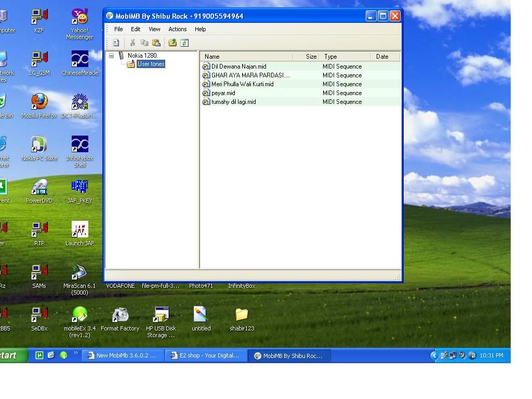Sort files by Name column header
532x399 pixels.
click(246, 56)
